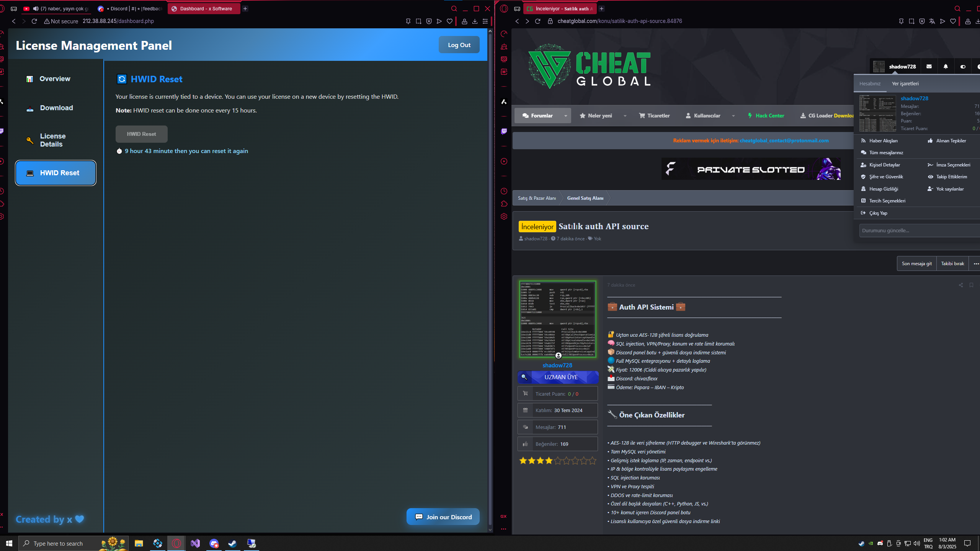The width and height of the screenshot is (980, 551).
Task: Click the translate page icon in right browser
Action: point(932,21)
